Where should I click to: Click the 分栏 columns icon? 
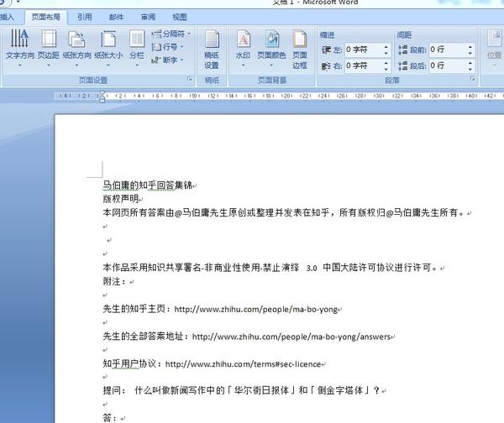coord(137,48)
